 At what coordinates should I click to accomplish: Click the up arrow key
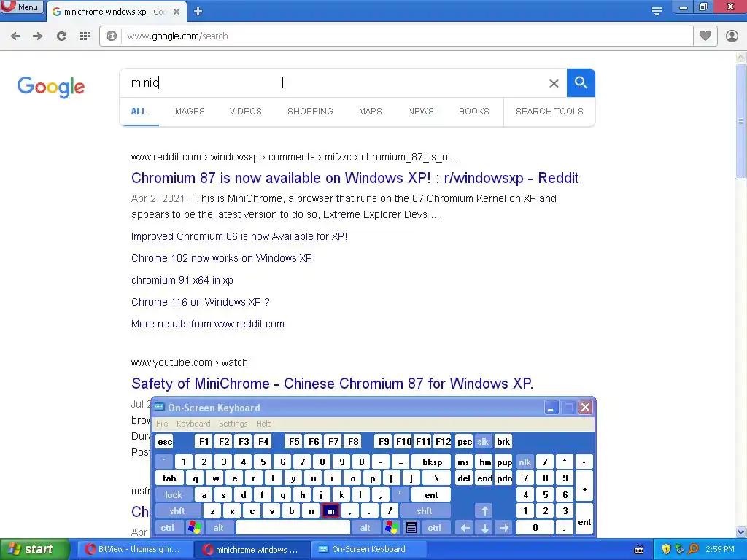coord(484,511)
